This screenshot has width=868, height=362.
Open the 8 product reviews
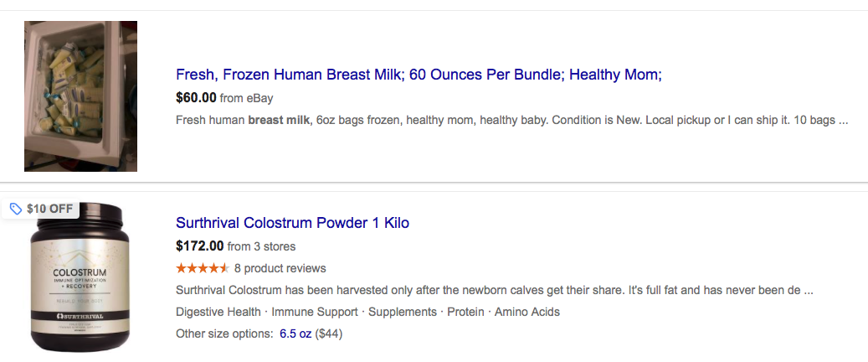point(280,268)
